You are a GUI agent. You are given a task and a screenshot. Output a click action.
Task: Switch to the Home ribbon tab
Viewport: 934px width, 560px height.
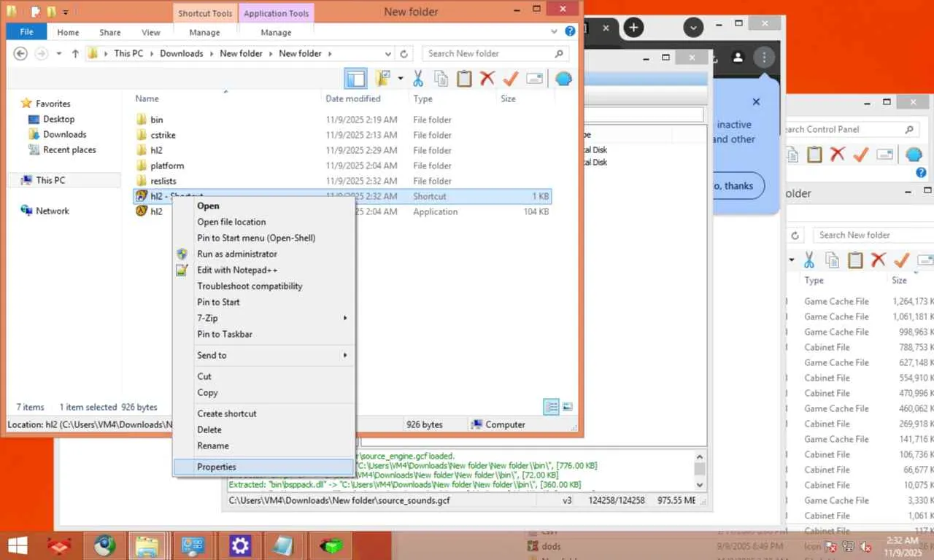tap(68, 32)
